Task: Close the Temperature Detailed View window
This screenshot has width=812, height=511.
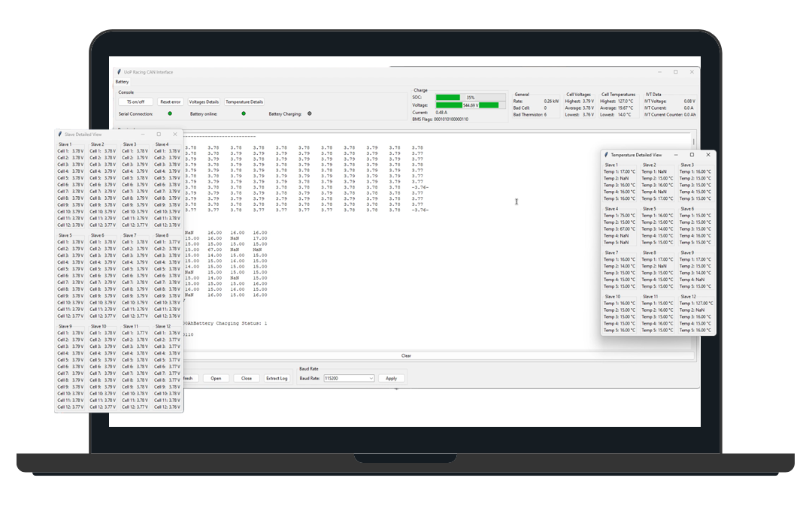Action: point(707,155)
